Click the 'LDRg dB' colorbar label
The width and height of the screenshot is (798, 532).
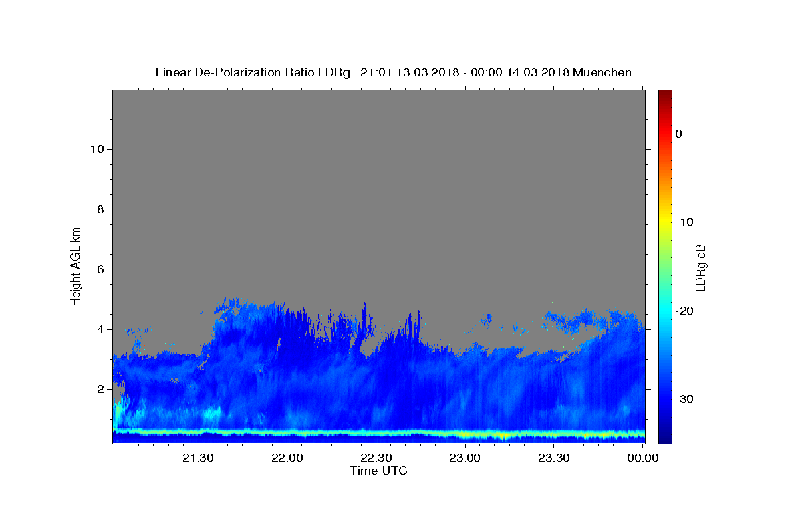click(x=700, y=267)
